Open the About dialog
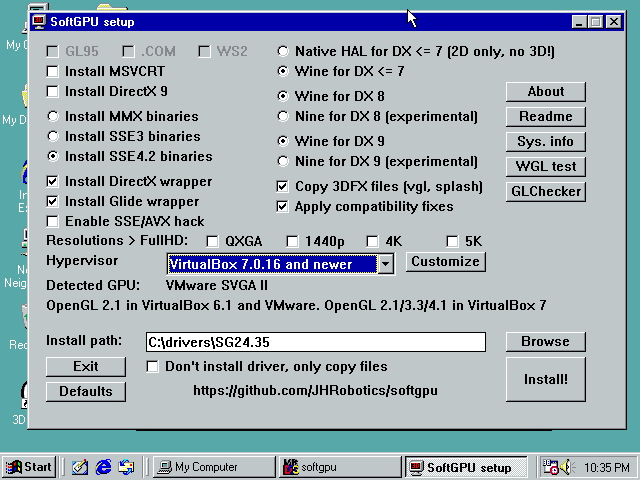The width and height of the screenshot is (640, 480). pyautogui.click(x=546, y=92)
